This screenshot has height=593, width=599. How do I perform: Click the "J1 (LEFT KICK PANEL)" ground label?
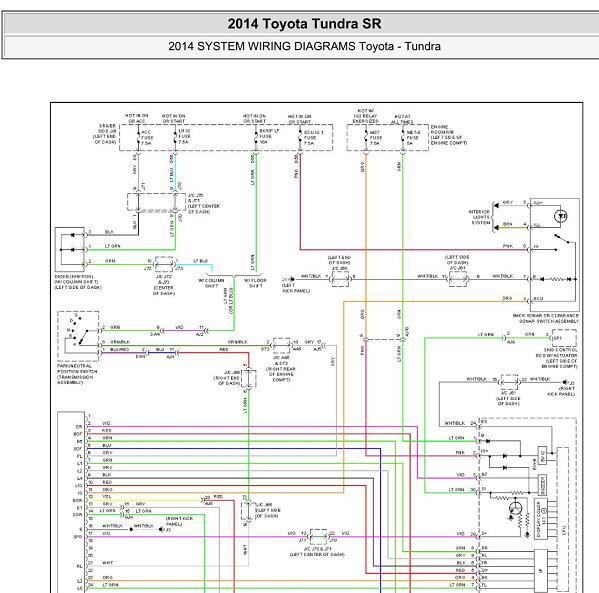pos(295,285)
